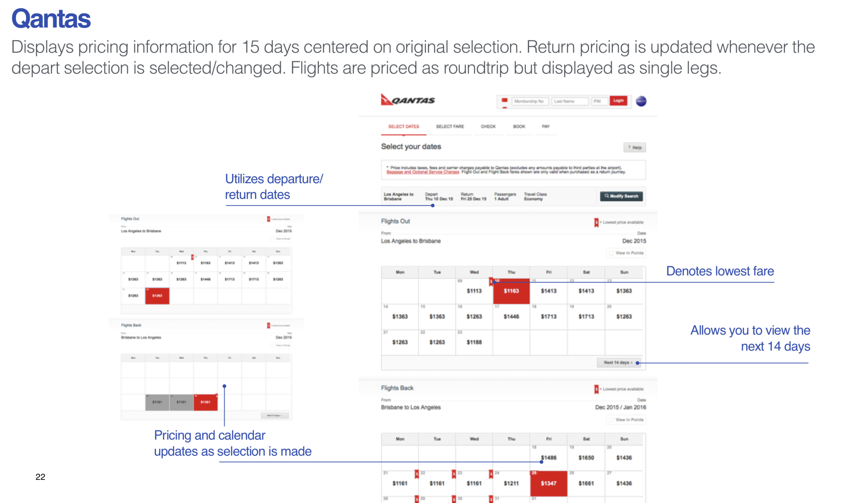Select Sat 26 $1661 return fare

[586, 484]
